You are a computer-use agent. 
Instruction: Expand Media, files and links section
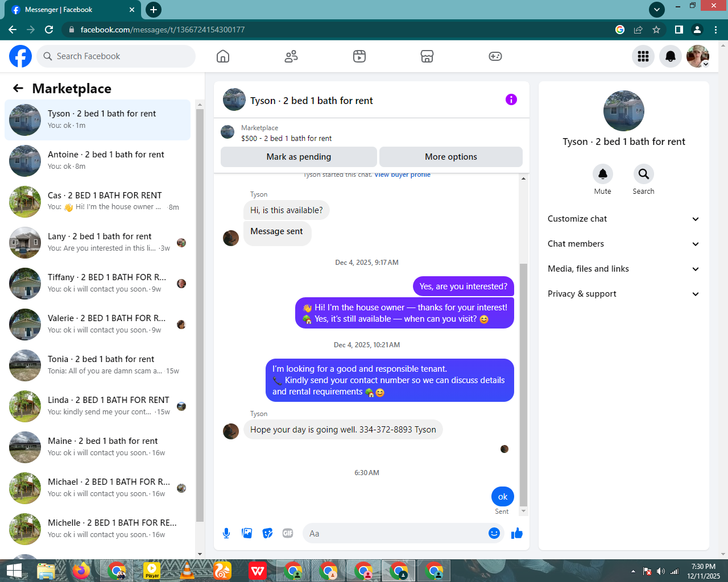623,269
